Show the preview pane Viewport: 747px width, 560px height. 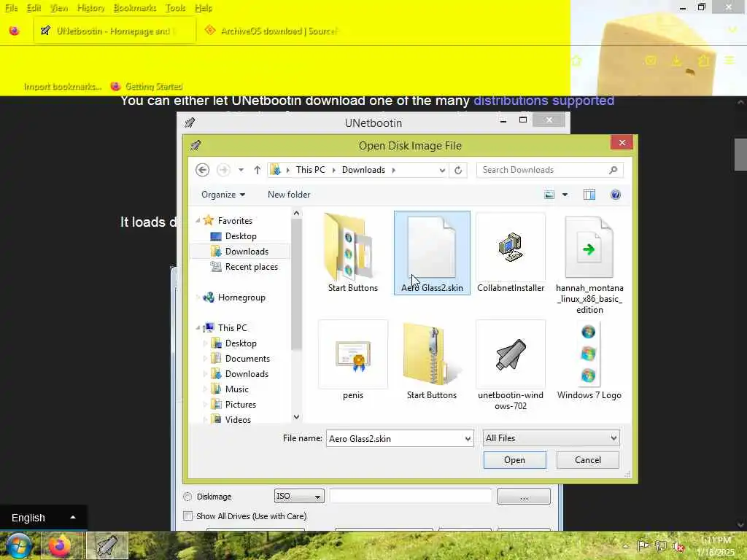(x=589, y=195)
